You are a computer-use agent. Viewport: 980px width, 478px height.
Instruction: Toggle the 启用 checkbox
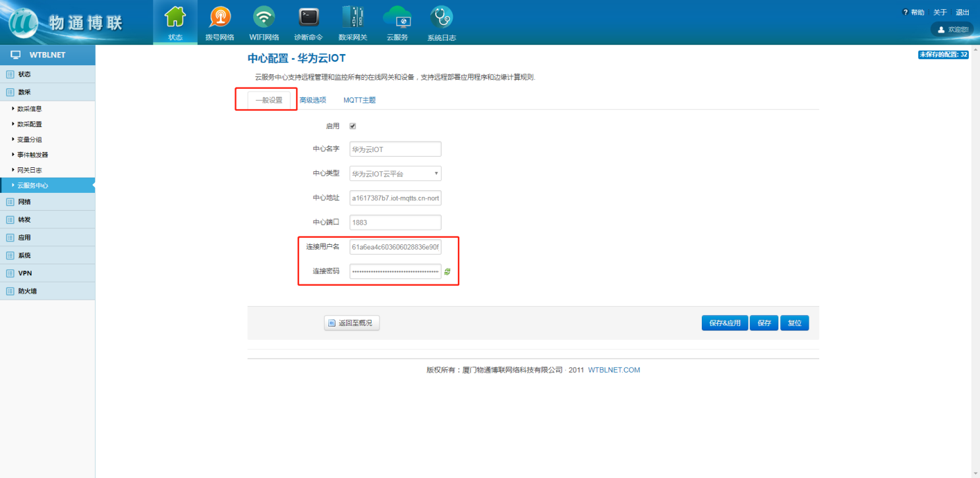pos(353,126)
